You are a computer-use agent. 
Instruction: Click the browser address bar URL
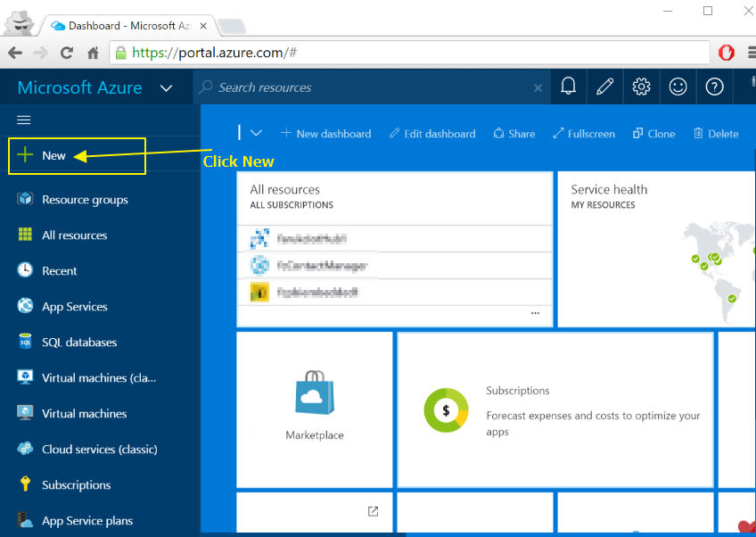pos(214,52)
